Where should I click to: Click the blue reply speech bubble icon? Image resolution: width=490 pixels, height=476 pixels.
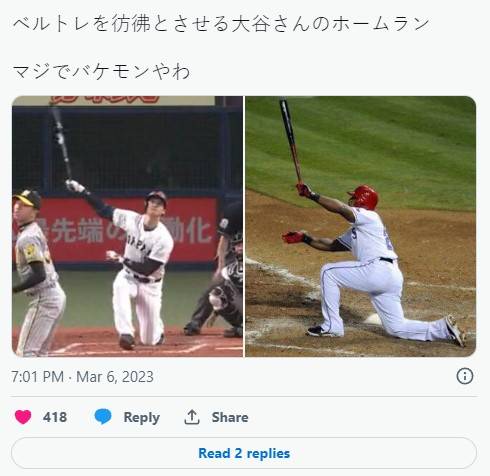coord(103,417)
